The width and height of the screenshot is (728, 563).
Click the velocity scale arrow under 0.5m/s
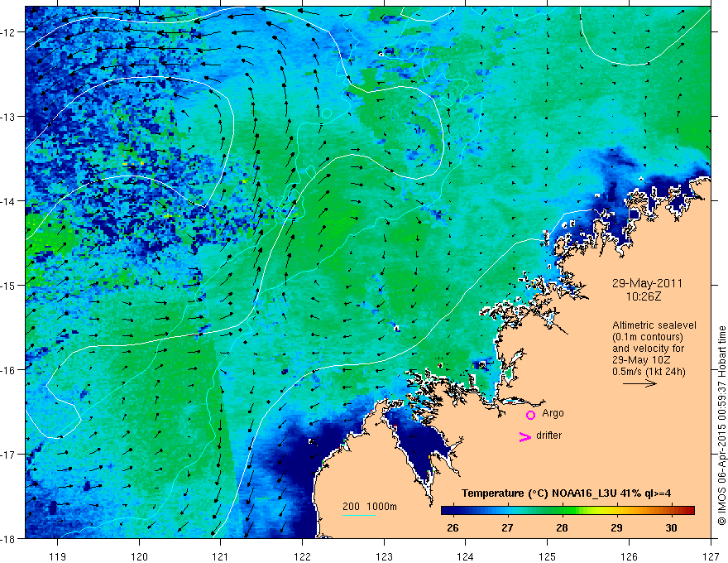pos(639,383)
